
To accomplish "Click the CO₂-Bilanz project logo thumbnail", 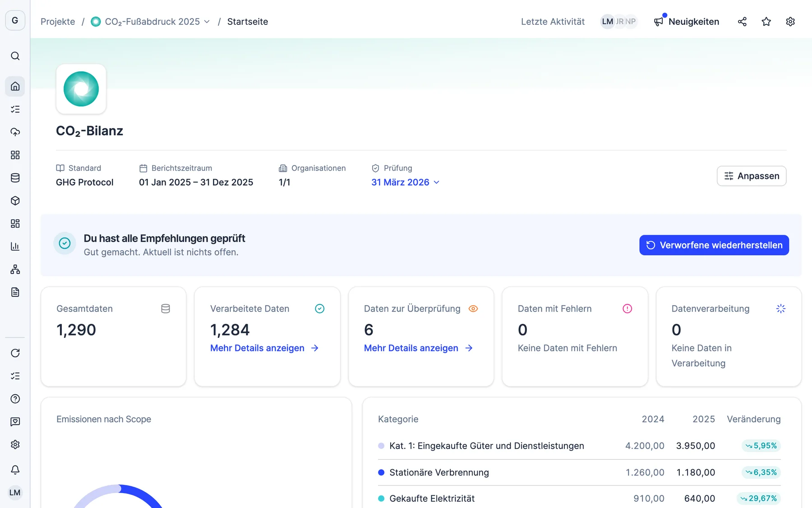I will [81, 89].
